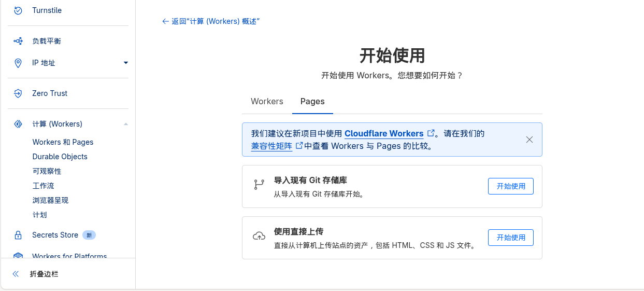
Task: Click 开始使用 for Git repository import
Action: coord(510,186)
